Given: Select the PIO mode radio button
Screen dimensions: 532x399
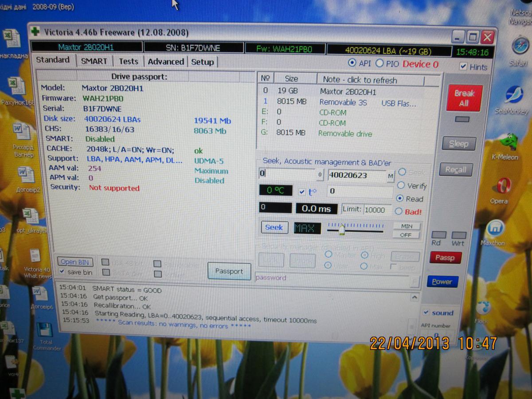Looking at the screenshot, I should click(x=379, y=63).
